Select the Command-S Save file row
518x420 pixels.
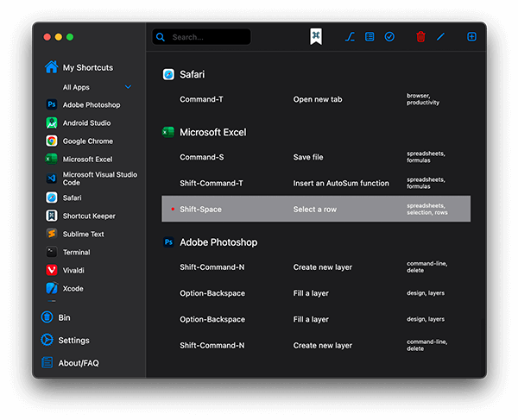(x=316, y=157)
